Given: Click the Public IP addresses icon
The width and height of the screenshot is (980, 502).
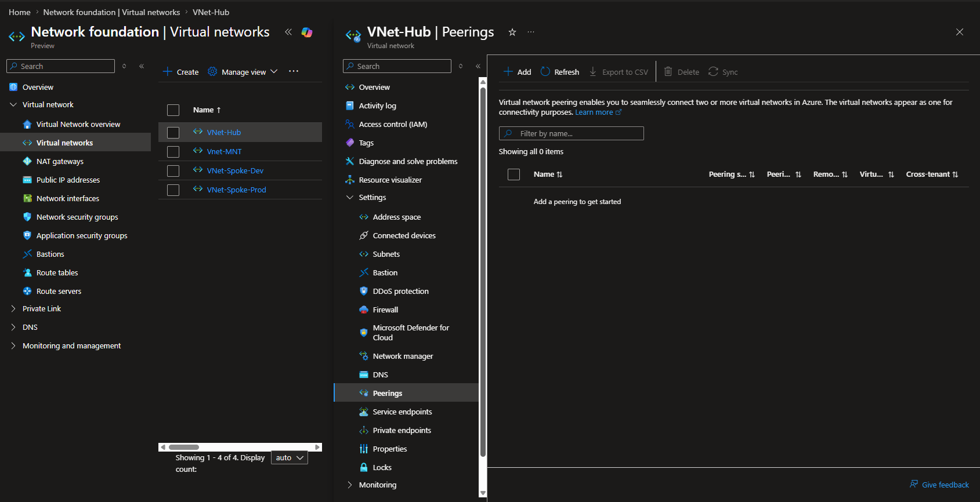Looking at the screenshot, I should (27, 180).
